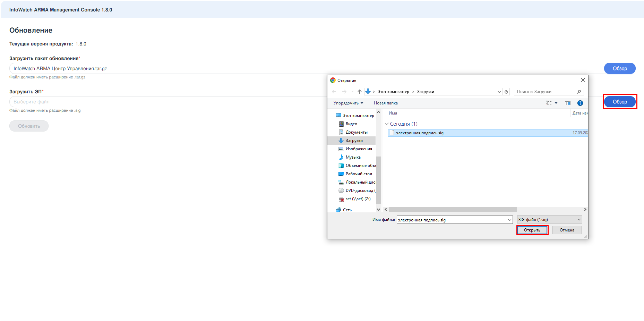Click Обзор next to the ЭП field
Image resolution: width=644 pixels, height=321 pixels.
point(620,102)
